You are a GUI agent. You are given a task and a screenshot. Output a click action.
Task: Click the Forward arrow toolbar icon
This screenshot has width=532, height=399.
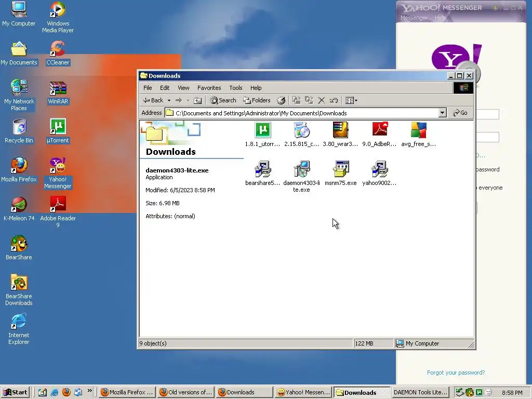[179, 100]
